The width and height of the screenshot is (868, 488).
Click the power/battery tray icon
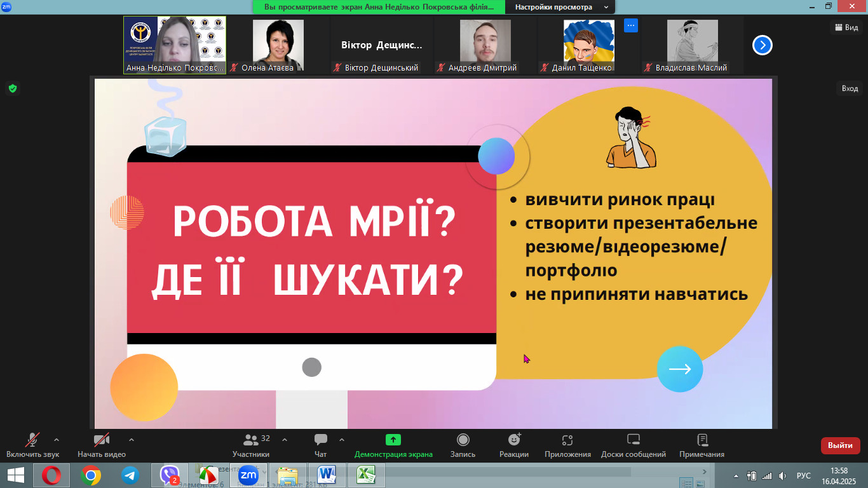751,475
